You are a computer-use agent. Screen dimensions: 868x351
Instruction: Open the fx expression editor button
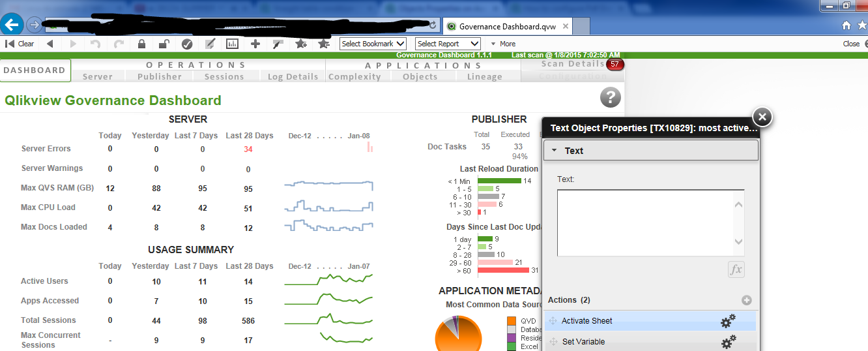click(x=736, y=269)
